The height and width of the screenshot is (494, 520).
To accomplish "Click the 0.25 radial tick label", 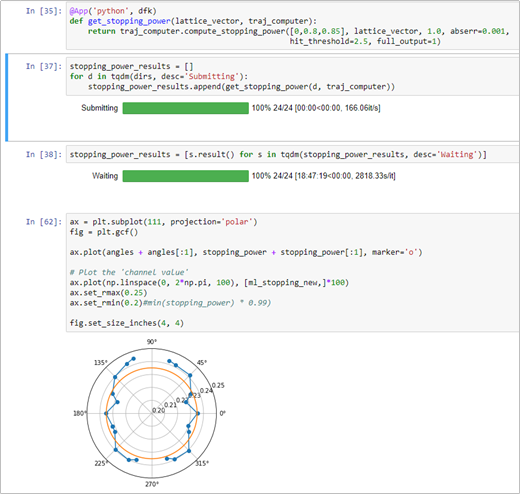I will [x=218, y=385].
